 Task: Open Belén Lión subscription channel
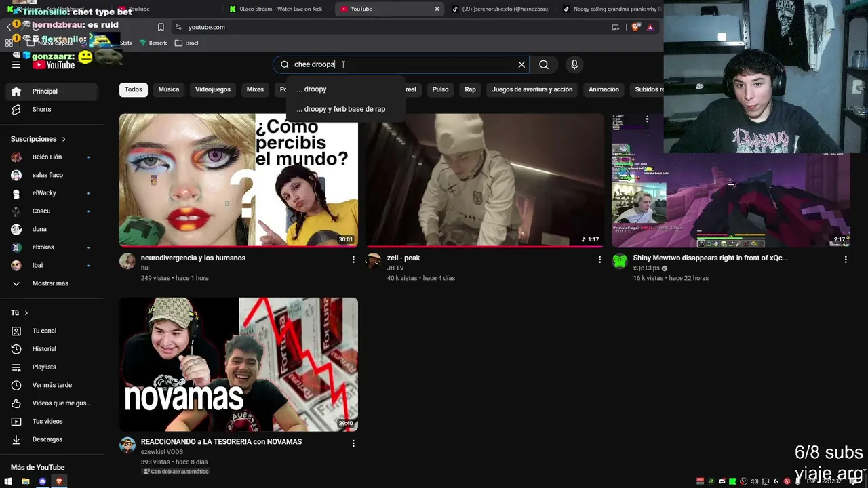[52, 157]
